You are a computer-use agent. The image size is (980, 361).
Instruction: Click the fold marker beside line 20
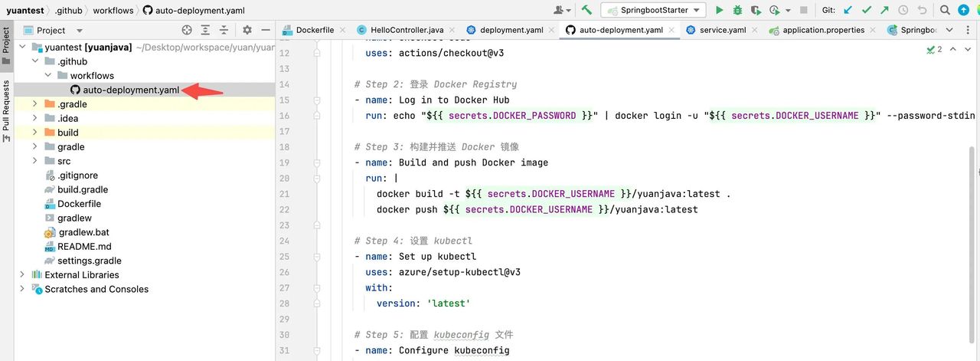(316, 178)
